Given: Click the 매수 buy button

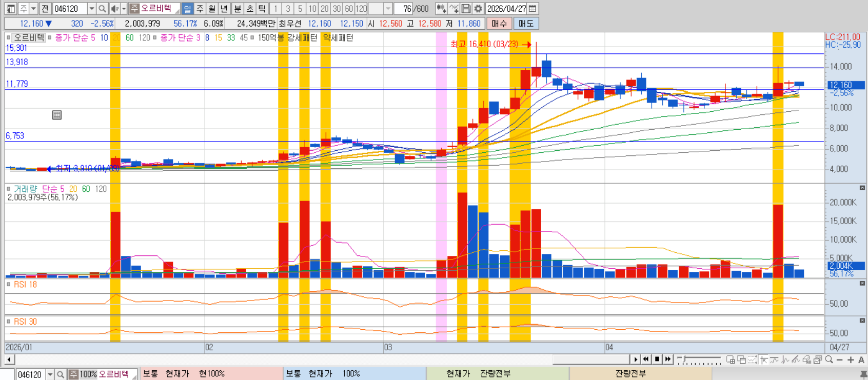Looking at the screenshot, I should 499,24.
